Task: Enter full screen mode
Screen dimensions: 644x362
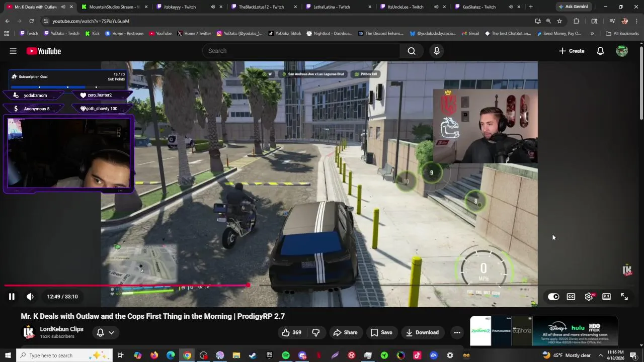Action: (624, 297)
